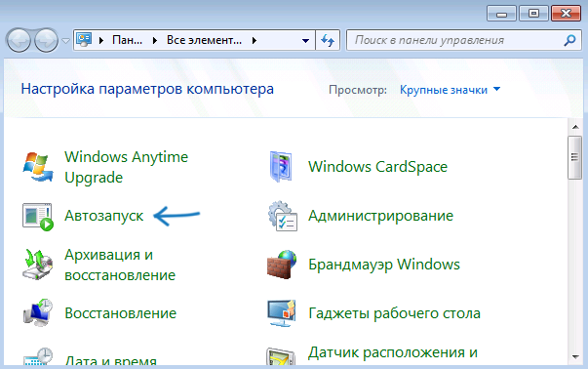Click the Control Panel icon in address bar

[84, 40]
